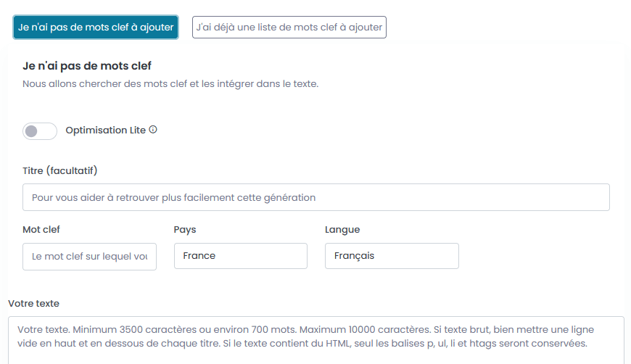Focus the Titre (facultatif) input field
Image resolution: width=631 pixels, height=364 pixels.
(315, 197)
